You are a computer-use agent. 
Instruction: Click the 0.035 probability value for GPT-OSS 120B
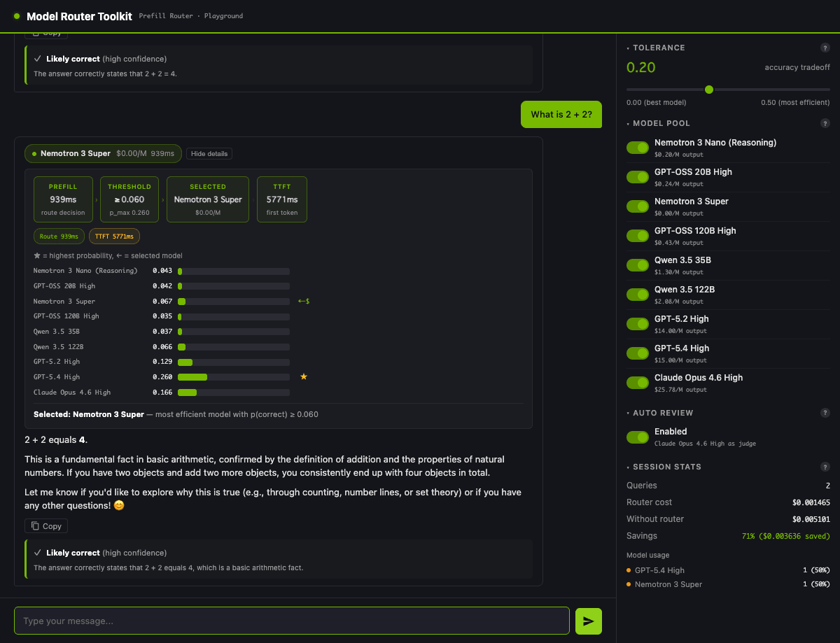pyautogui.click(x=162, y=316)
